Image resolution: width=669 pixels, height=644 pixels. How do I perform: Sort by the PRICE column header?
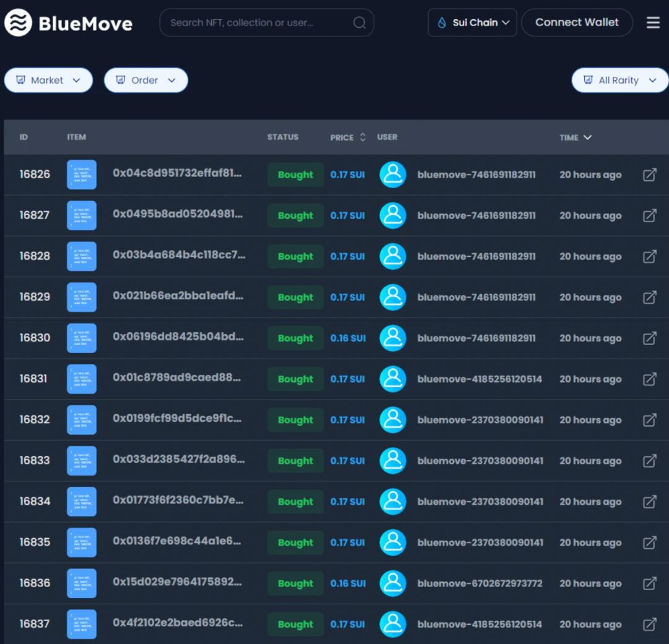[x=348, y=137]
